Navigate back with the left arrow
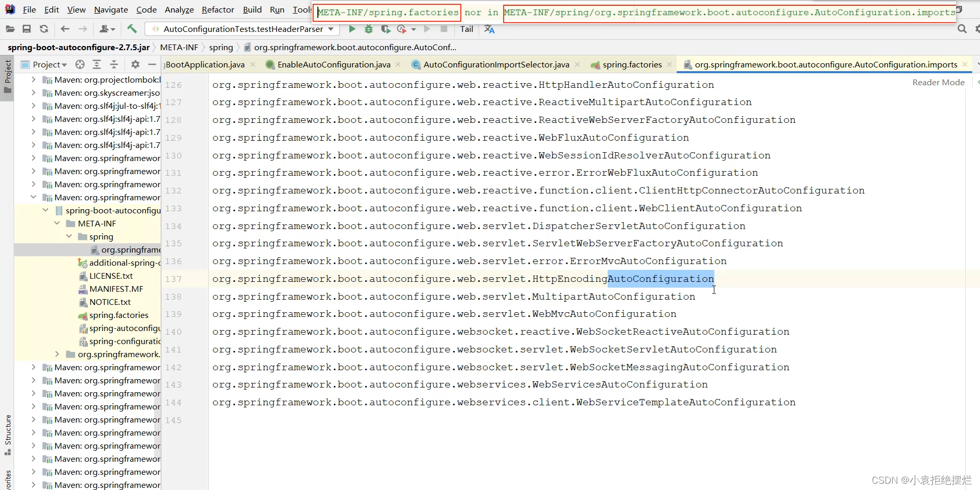This screenshot has width=980, height=490. point(65,29)
